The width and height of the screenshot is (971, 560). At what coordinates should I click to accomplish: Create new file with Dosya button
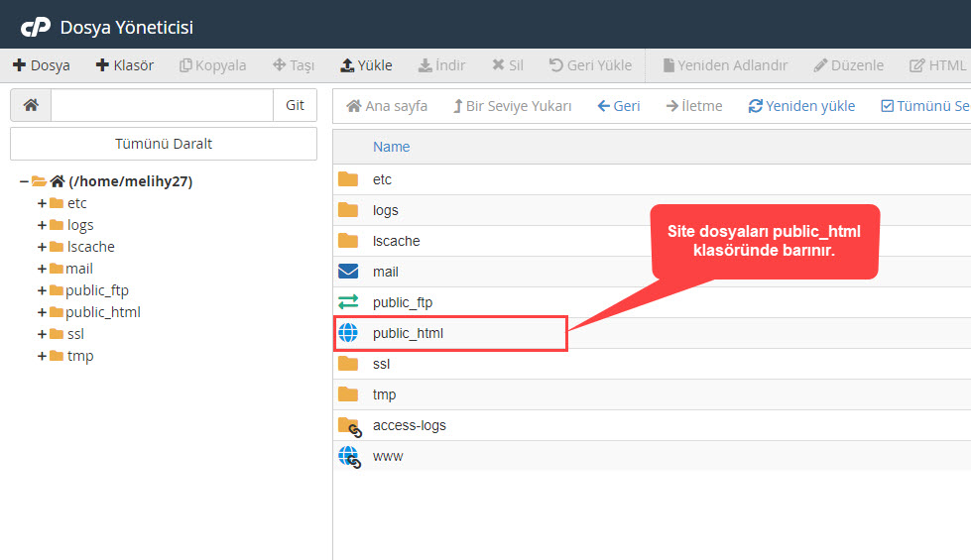42,65
